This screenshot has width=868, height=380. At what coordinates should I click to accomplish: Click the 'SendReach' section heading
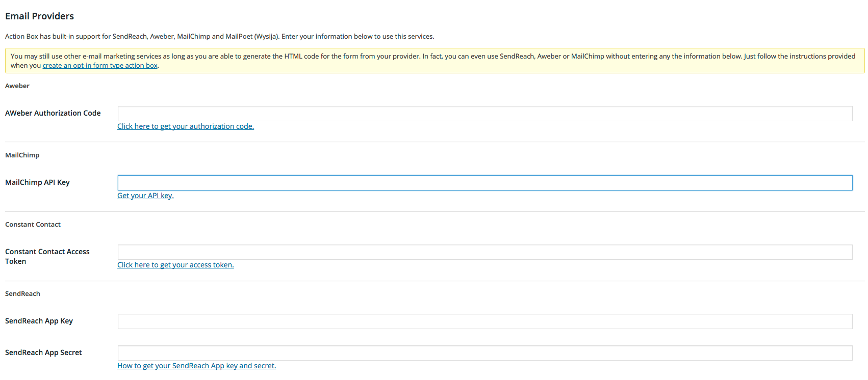coord(22,294)
